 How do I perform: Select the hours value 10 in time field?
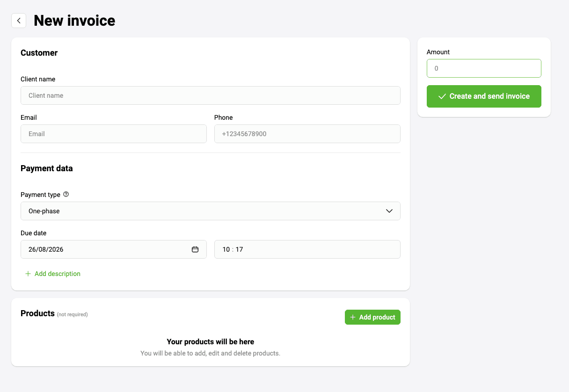(226, 249)
